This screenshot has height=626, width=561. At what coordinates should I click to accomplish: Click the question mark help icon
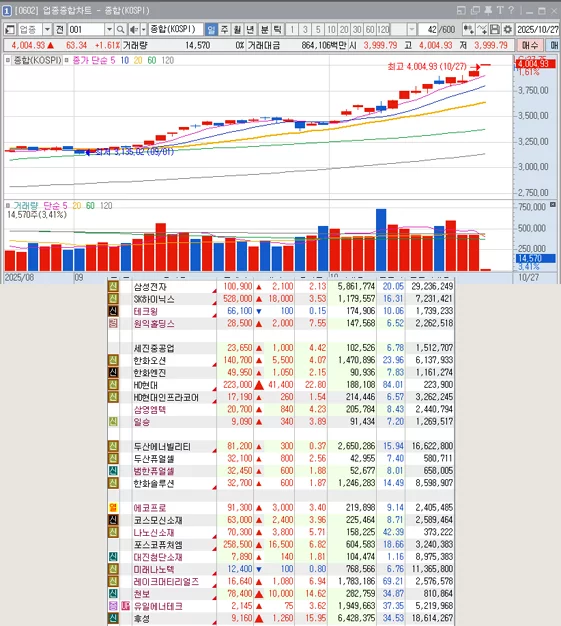coord(511,11)
